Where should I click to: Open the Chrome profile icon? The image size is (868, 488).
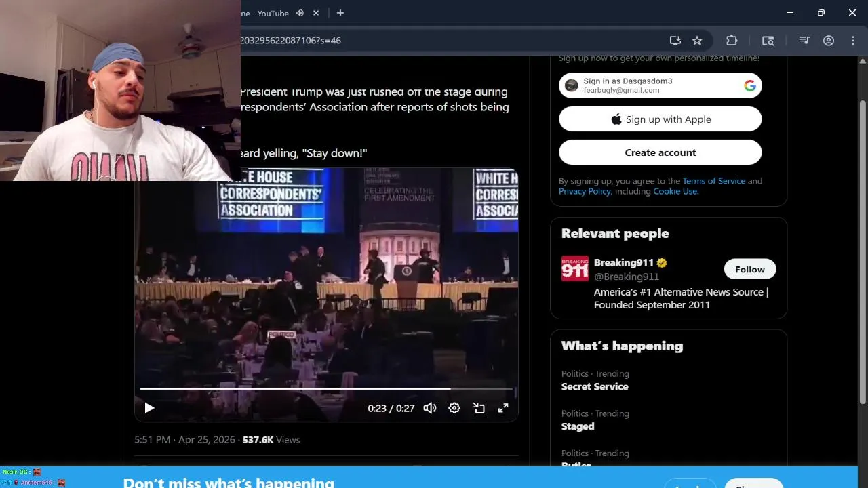[x=829, y=41]
